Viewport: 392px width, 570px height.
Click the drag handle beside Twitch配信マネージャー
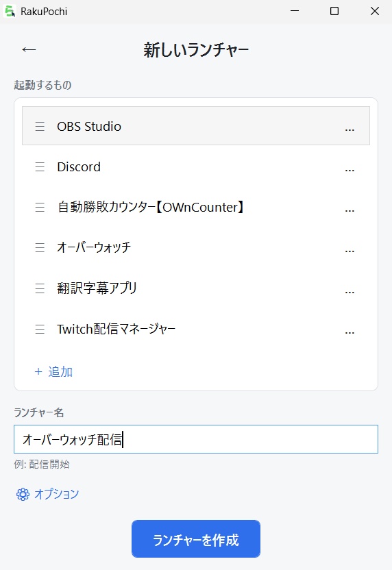40,329
